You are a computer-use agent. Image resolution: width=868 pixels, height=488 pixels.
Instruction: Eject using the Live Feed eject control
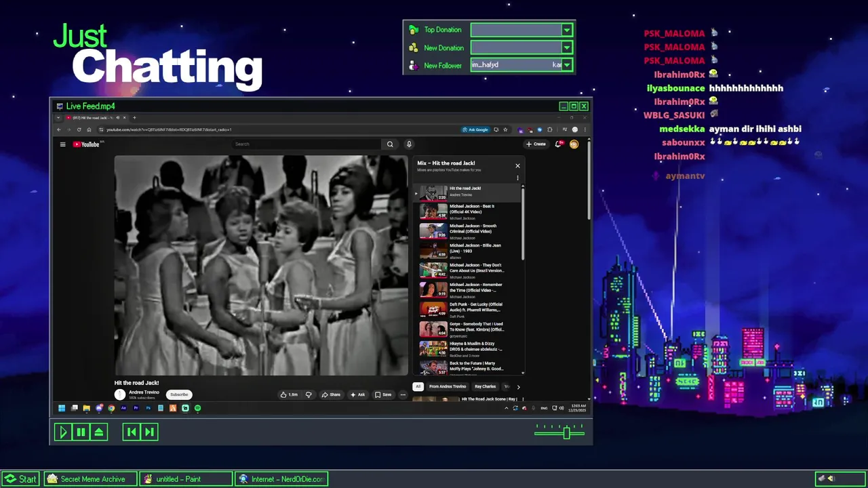(99, 432)
